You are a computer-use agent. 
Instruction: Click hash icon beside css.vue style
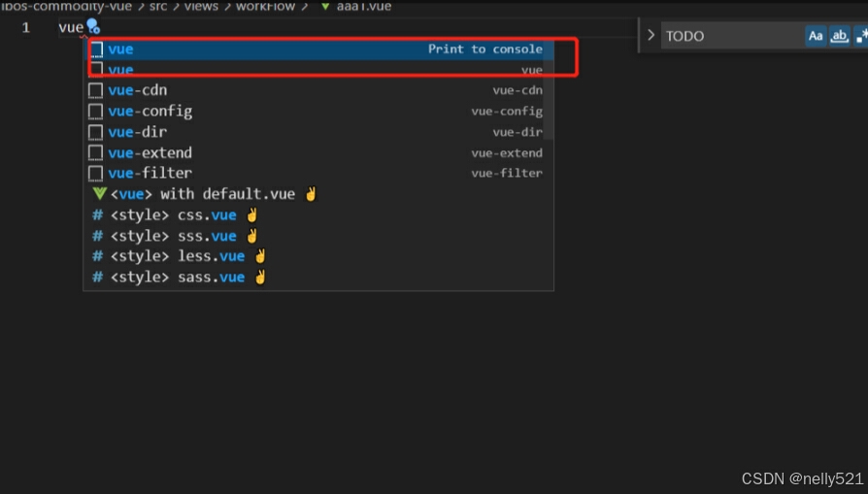coord(97,215)
